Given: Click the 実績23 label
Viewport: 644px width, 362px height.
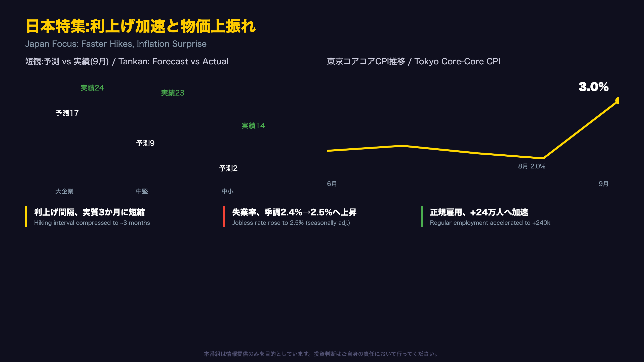Looking at the screenshot, I should point(173,93).
